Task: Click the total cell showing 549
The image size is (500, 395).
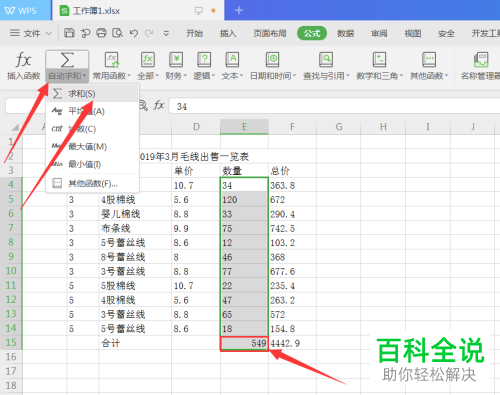Action: point(244,343)
